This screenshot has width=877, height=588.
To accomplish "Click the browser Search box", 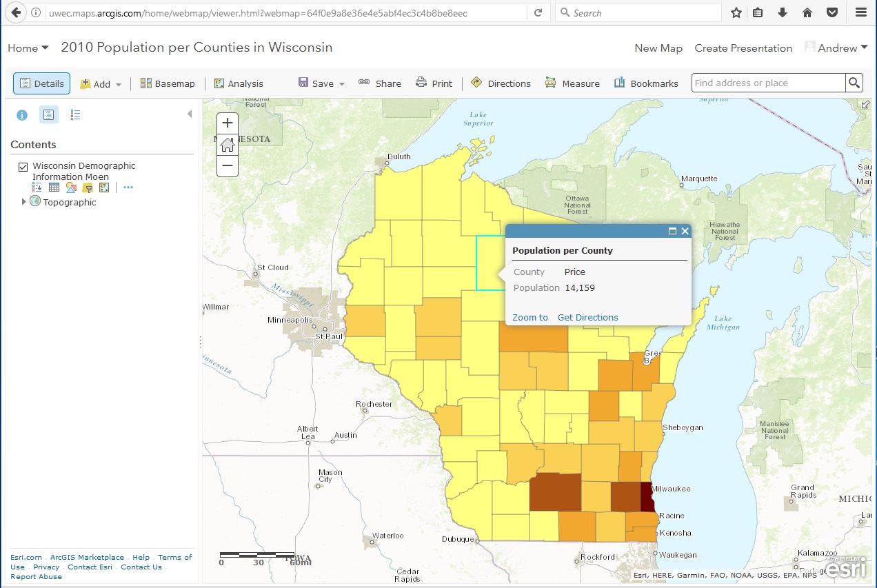I will [638, 12].
